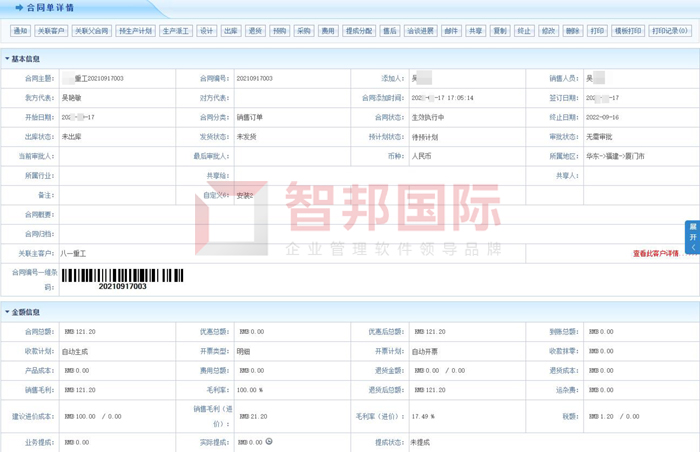Click the 修改 toolbar button

pyautogui.click(x=549, y=31)
